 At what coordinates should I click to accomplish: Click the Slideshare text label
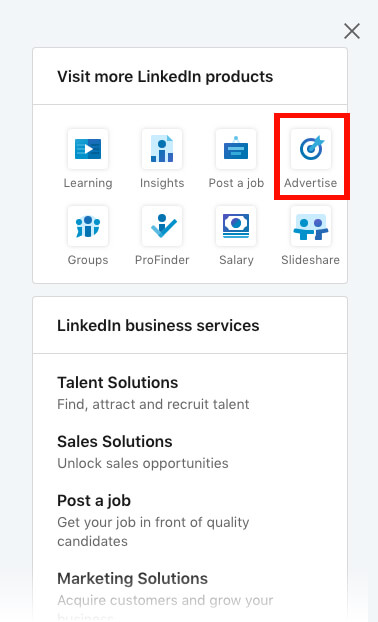point(311,260)
